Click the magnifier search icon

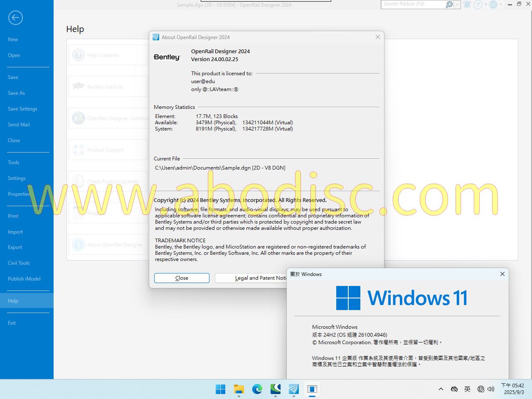coord(449,4)
